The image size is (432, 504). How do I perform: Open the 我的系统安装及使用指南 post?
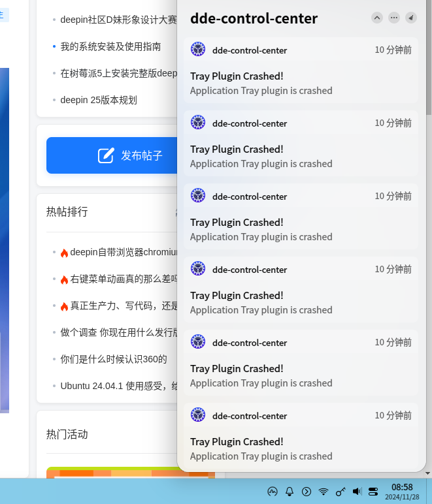pyautogui.click(x=110, y=46)
